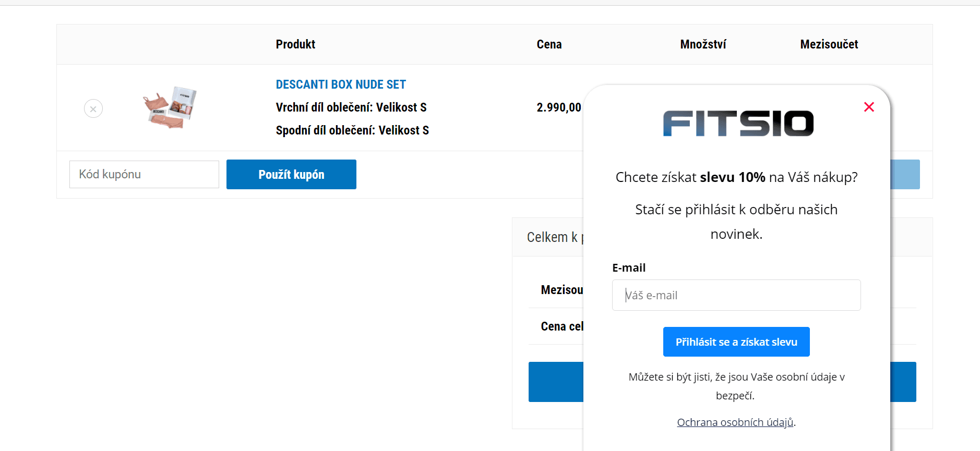Image resolution: width=980 pixels, height=451 pixels.
Task: Click the 2.990,00 product price
Action: click(558, 107)
